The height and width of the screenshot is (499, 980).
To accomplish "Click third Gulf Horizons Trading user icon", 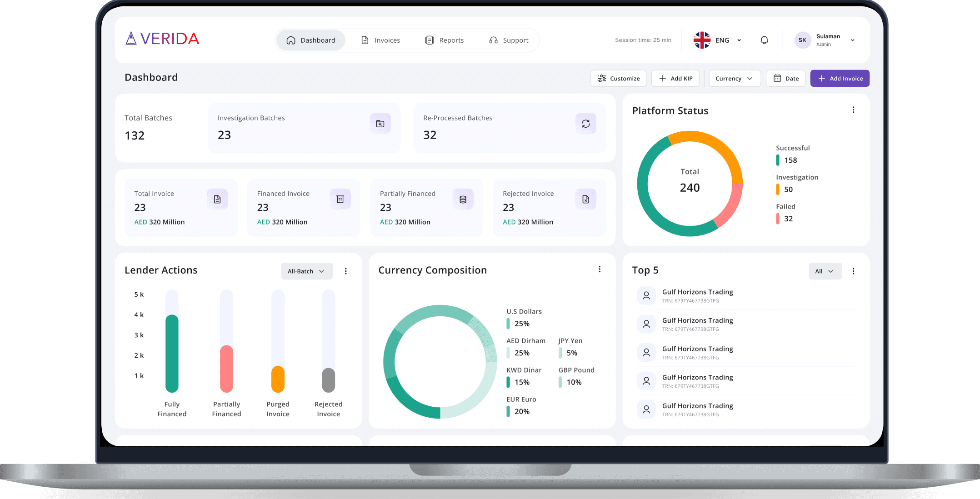I will coord(646,352).
